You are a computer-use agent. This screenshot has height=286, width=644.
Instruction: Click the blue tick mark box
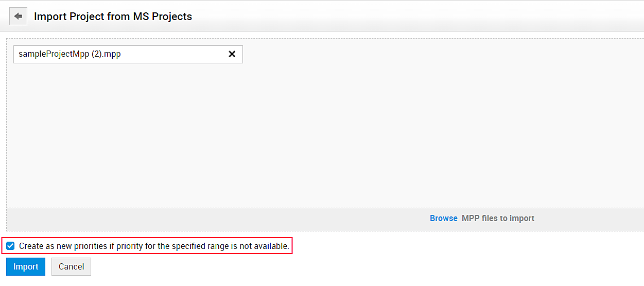(x=10, y=246)
